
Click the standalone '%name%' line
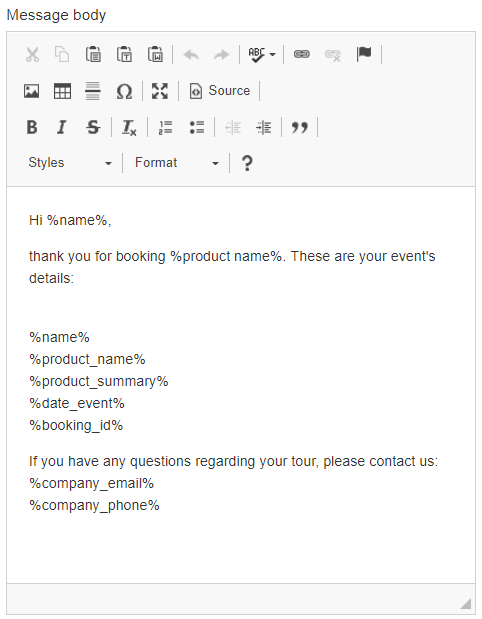click(59, 338)
